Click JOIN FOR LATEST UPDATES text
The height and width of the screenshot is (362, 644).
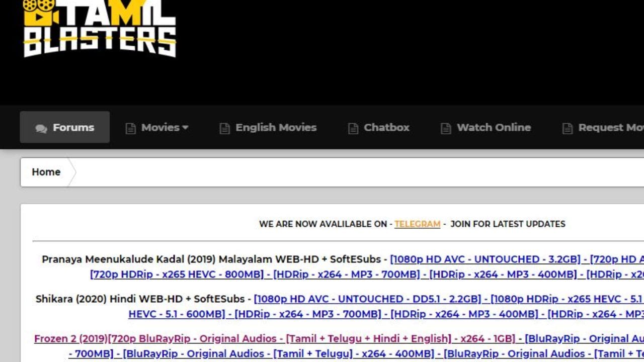coord(508,224)
